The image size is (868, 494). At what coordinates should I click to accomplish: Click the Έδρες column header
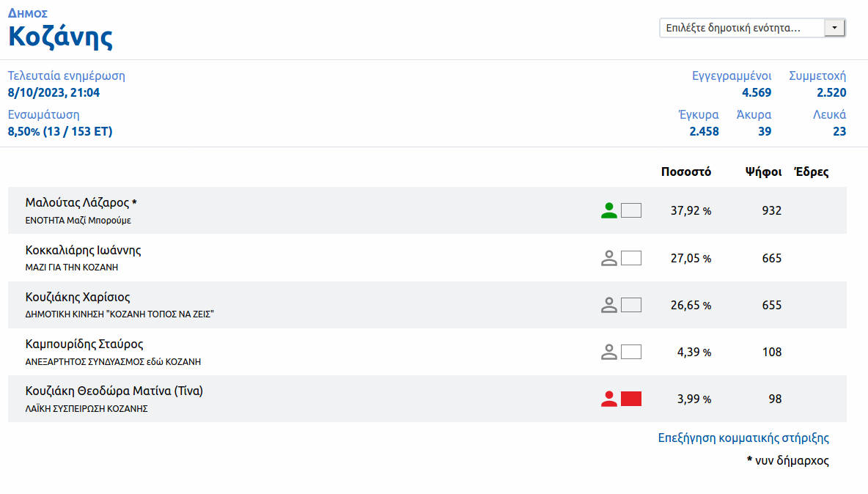[812, 172]
